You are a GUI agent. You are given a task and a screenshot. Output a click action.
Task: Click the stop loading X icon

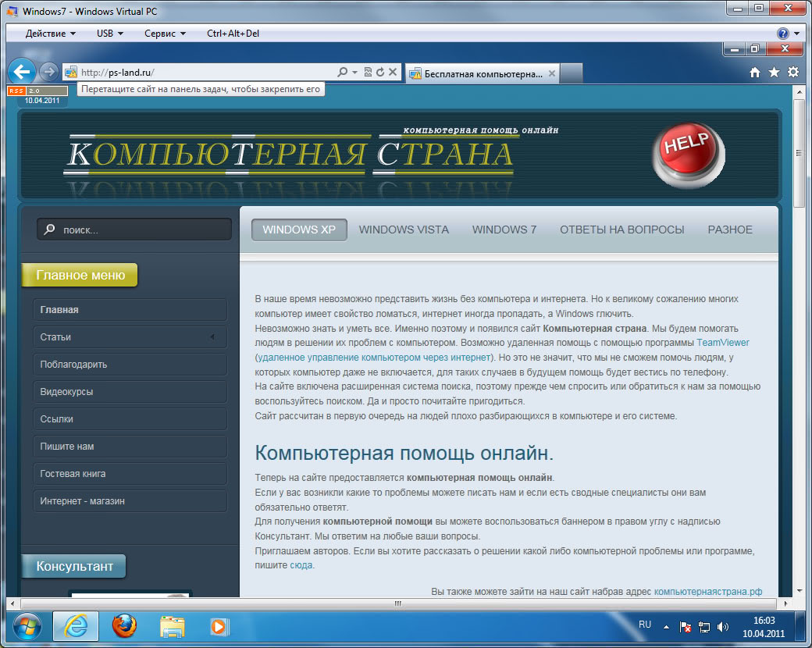[x=393, y=72]
